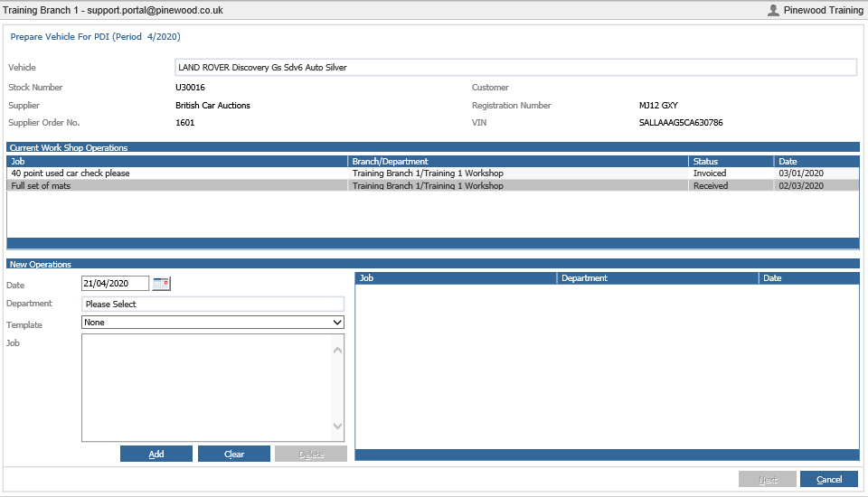Open the calendar date picker icon
The height and width of the screenshot is (497, 868).
[x=161, y=284]
